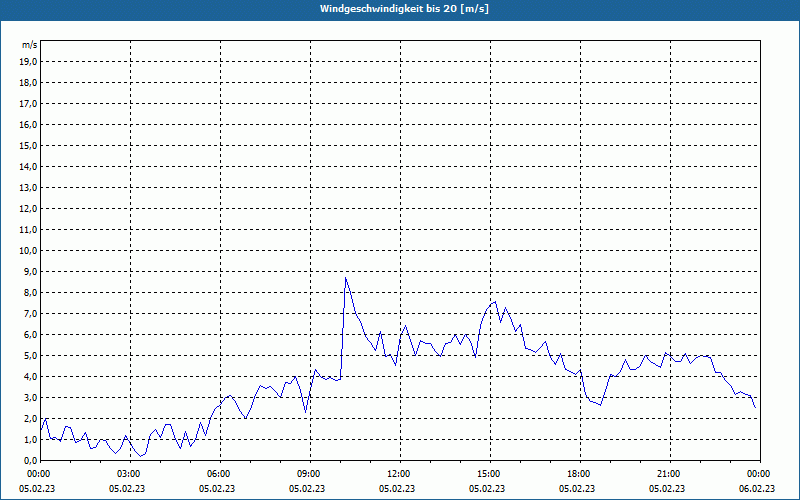Select the '2,0' y-axis label

coord(30,418)
